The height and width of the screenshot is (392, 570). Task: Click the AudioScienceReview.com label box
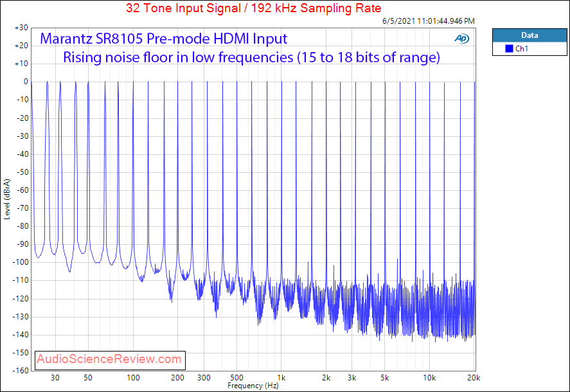tap(110, 360)
